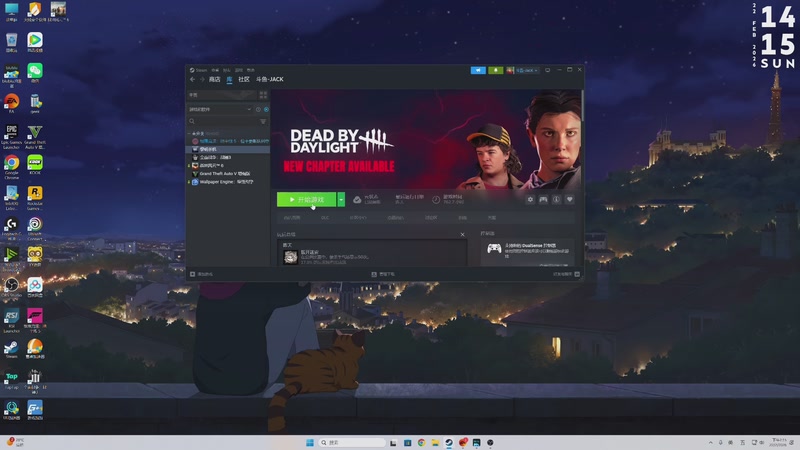Show hidden system tray icons chevron
Viewport: 800px width, 450px height.
coord(710,442)
